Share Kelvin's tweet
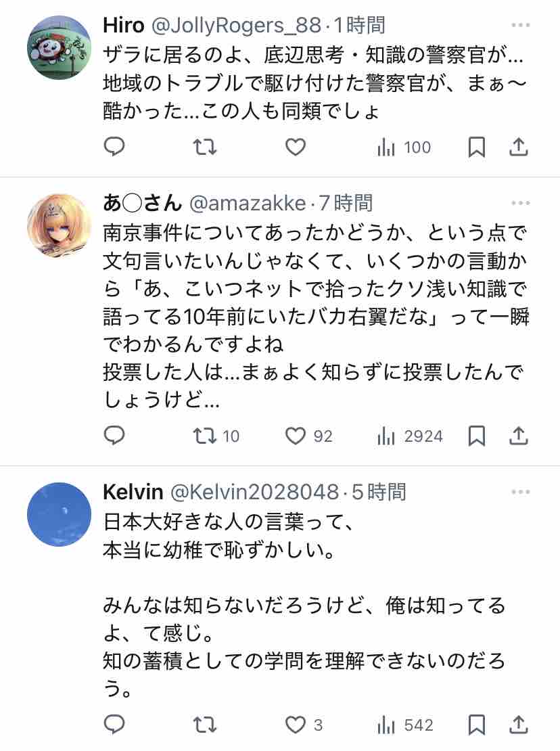Viewport: 560px width, 751px height. (518, 725)
